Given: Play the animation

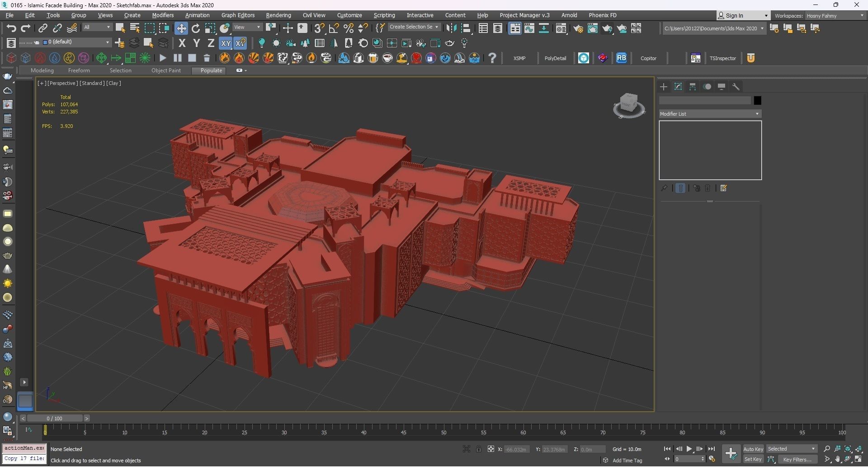Looking at the screenshot, I should [x=689, y=449].
